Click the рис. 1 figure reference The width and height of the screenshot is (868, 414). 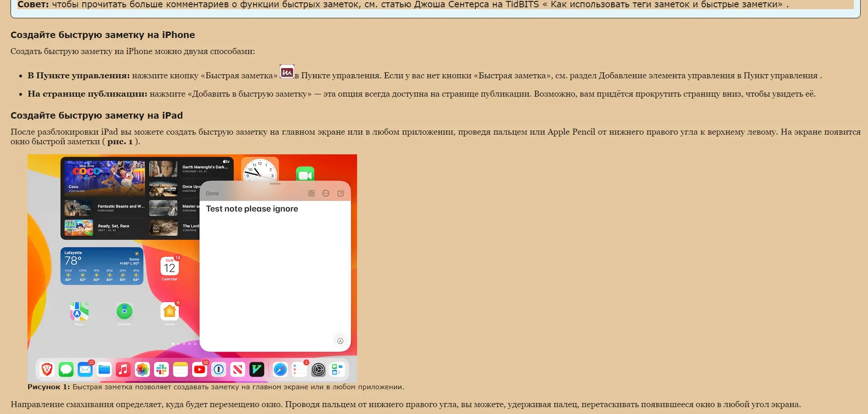pos(120,142)
